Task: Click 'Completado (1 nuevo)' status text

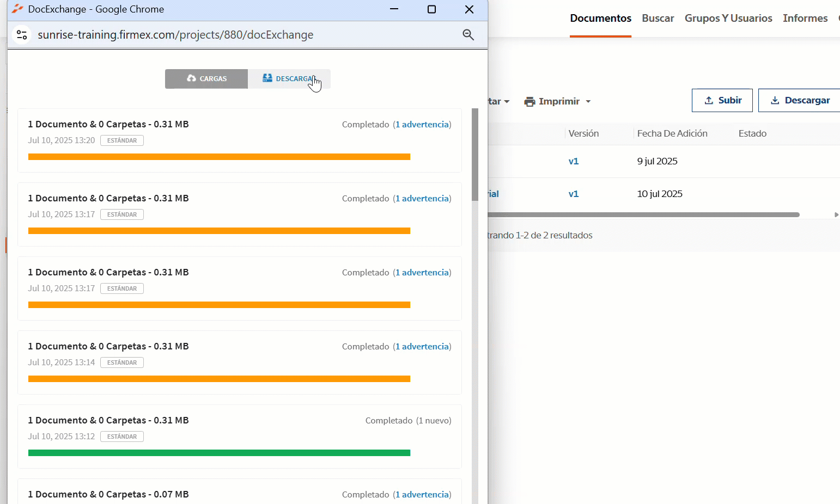Action: [408, 421]
